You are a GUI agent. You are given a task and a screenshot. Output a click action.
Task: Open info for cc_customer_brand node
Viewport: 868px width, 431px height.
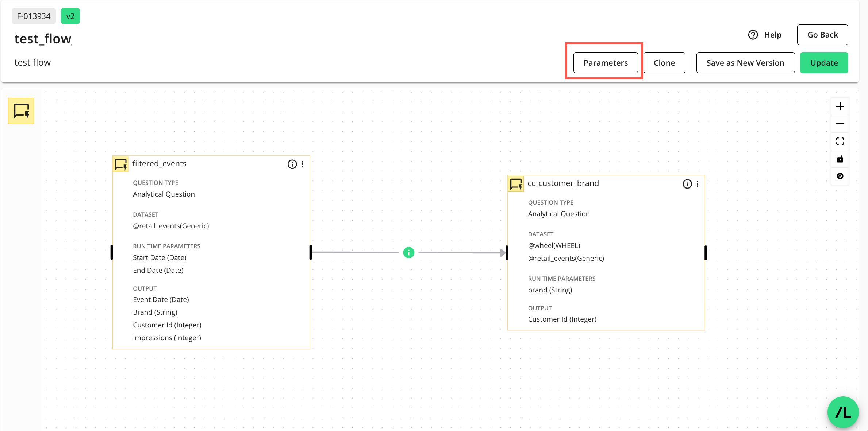point(687,184)
